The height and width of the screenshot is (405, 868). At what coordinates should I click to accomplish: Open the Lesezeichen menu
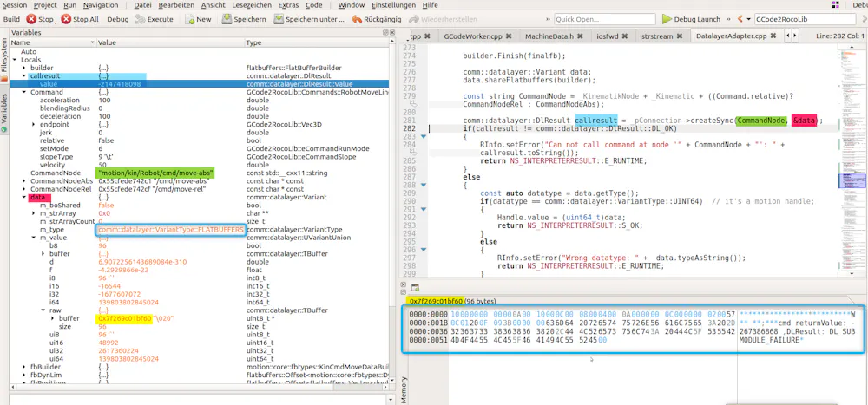[x=252, y=5]
